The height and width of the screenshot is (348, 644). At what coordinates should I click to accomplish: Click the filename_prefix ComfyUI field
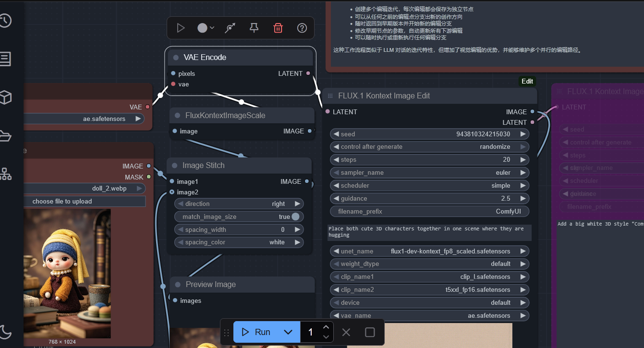click(429, 211)
